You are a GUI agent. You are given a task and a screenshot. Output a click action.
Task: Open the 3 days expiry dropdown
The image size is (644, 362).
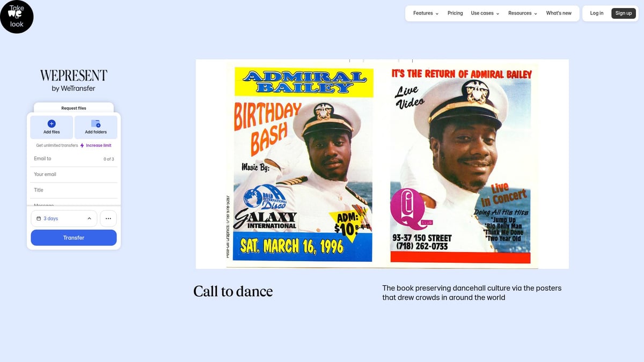tap(64, 219)
